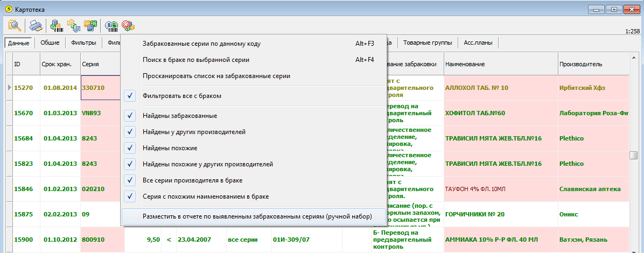This screenshot has width=644, height=253.
Task: Toggle 'Найдены похожие' check mark
Action: 129,148
